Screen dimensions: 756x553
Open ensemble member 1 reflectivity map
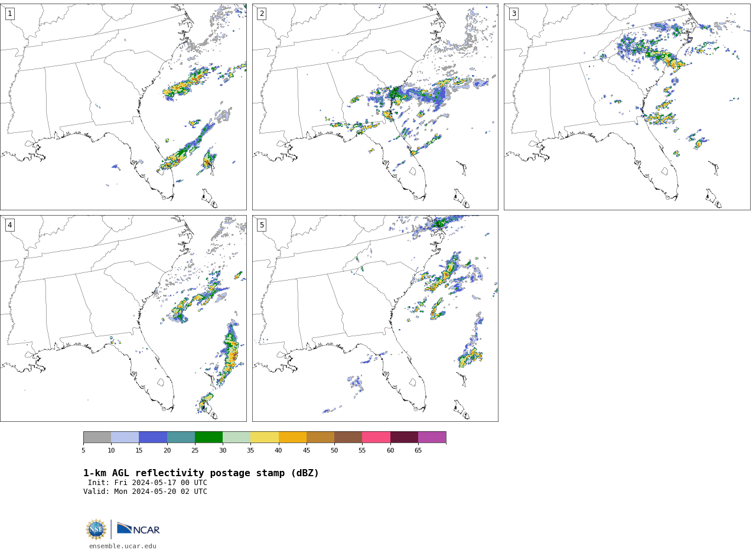pyautogui.click(x=123, y=107)
